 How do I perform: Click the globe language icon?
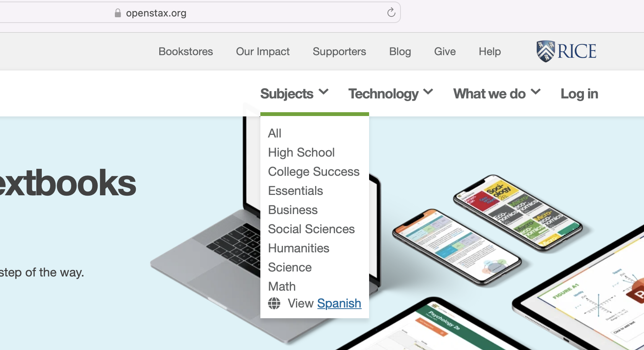[x=274, y=303]
